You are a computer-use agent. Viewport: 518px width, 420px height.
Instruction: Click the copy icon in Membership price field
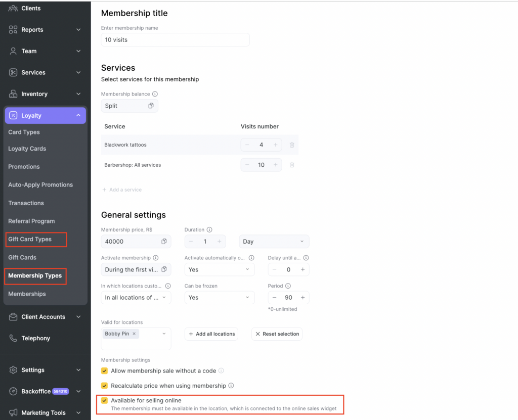pos(164,242)
